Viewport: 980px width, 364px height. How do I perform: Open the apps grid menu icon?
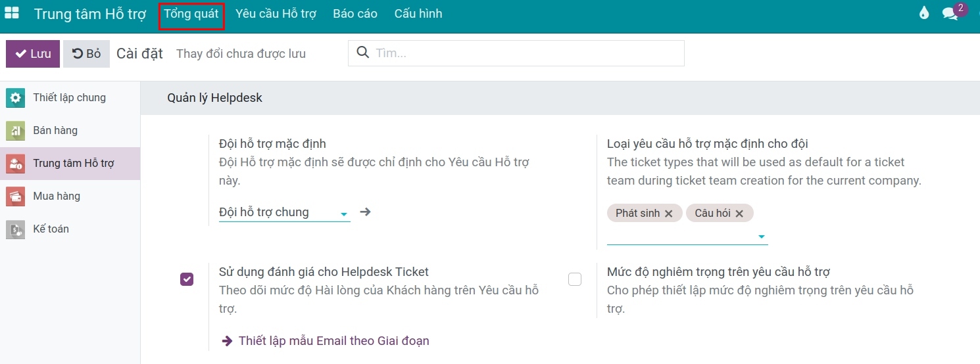[12, 13]
